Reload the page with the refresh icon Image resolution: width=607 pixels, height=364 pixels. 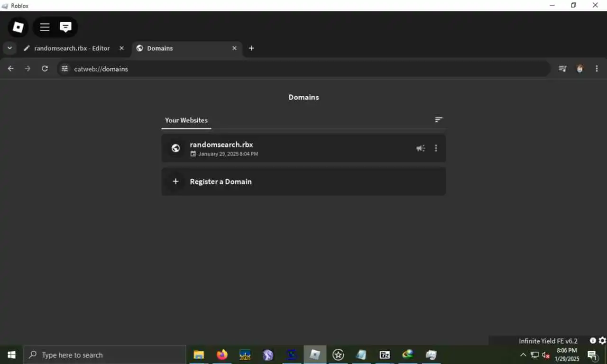pos(45,69)
